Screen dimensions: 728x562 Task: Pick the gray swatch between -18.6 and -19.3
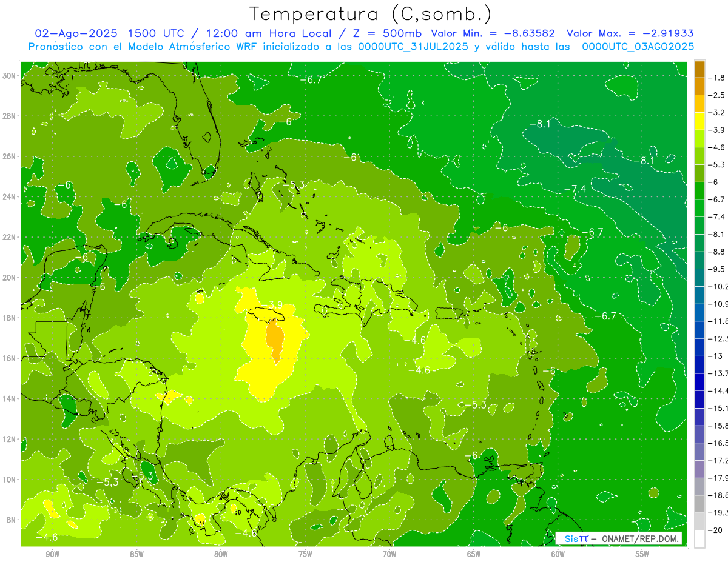coord(699,504)
